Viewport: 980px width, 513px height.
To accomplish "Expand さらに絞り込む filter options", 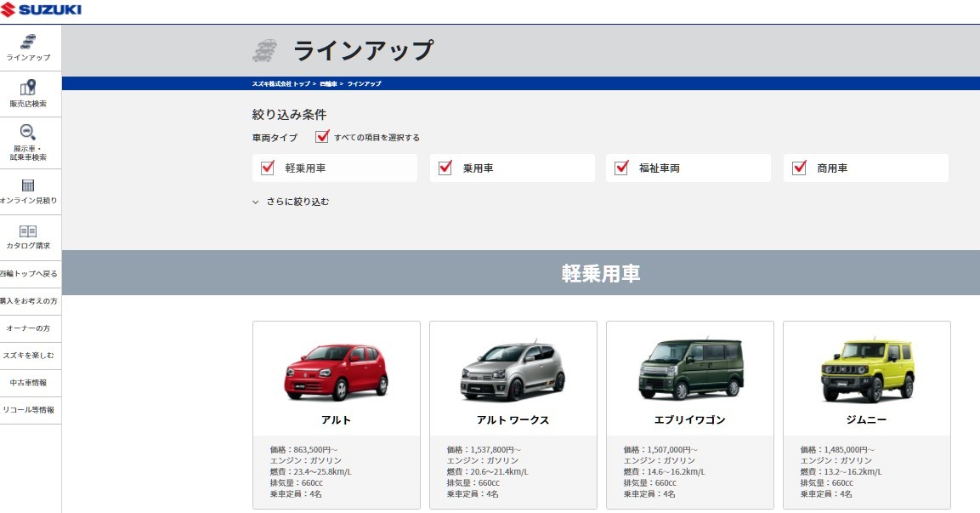I will (x=291, y=202).
